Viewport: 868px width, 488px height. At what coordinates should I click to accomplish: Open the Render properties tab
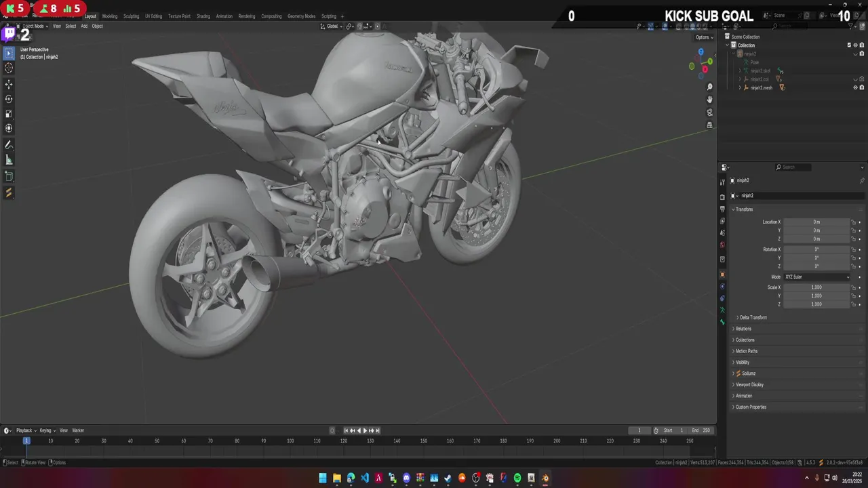point(722,197)
